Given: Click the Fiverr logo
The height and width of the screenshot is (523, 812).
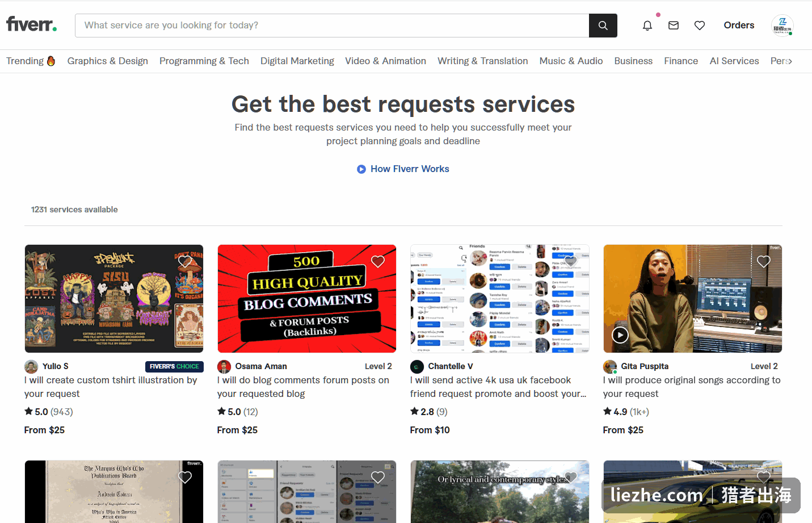Looking at the screenshot, I should tap(31, 24).
